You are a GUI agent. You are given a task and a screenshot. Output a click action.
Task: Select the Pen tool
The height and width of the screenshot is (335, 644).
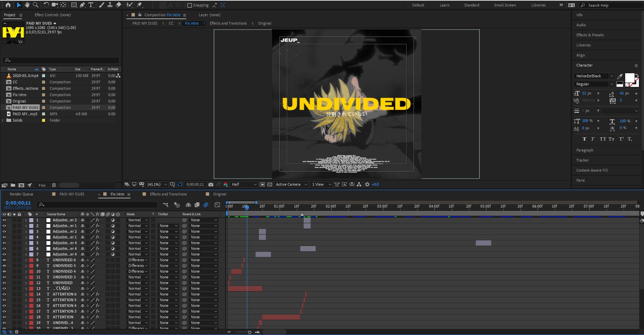(x=82, y=5)
